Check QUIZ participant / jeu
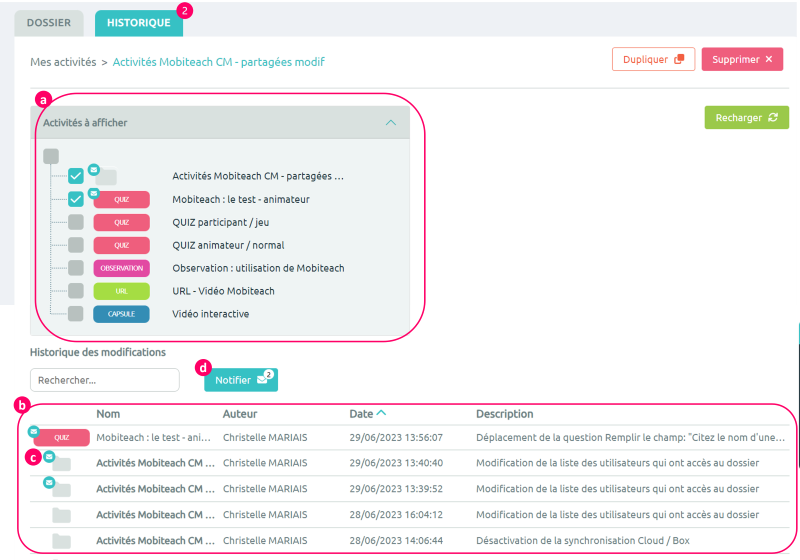Screen dimensions: 800x560 pyautogui.click(x=76, y=222)
